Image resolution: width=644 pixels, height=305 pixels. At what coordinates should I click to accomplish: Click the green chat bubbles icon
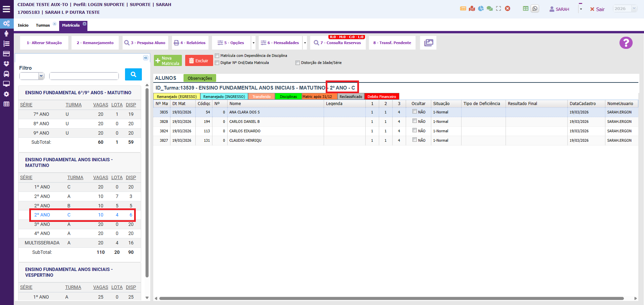pyautogui.click(x=490, y=9)
